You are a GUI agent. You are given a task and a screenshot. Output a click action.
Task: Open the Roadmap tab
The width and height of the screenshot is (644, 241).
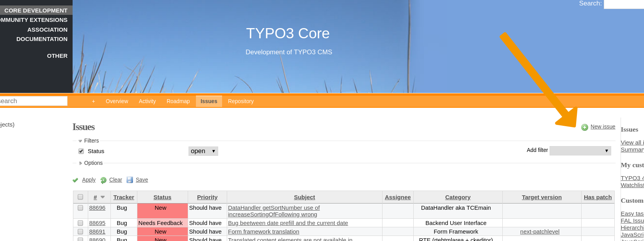(x=178, y=101)
